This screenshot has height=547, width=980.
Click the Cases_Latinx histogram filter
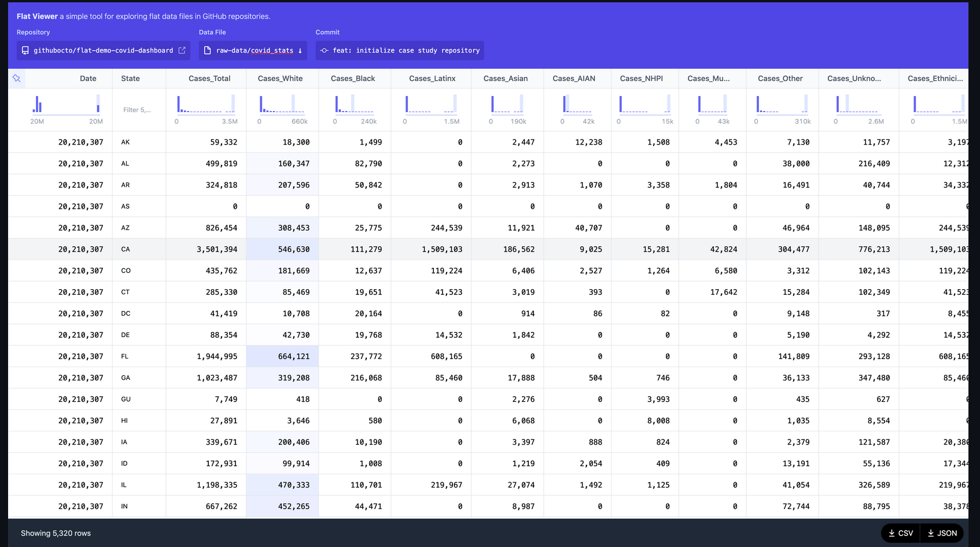click(432, 105)
